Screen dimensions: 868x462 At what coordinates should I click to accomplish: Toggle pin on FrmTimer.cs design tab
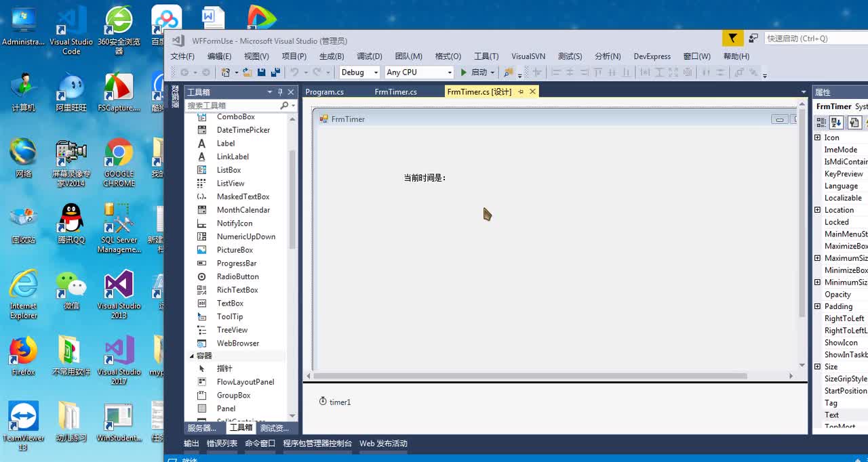[521, 91]
